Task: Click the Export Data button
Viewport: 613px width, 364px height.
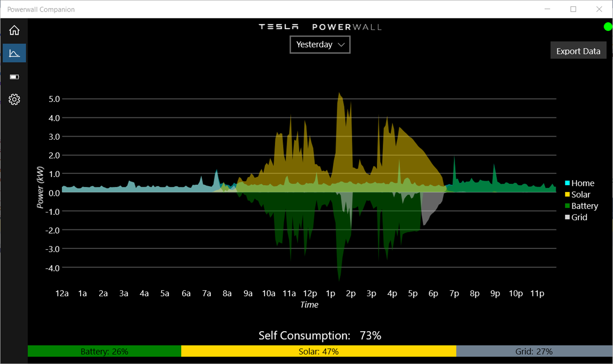Action: (x=578, y=51)
